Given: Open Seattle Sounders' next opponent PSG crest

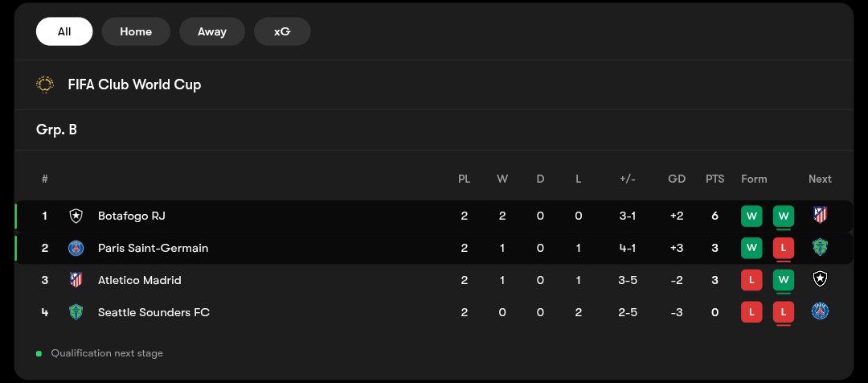Looking at the screenshot, I should [x=820, y=311].
